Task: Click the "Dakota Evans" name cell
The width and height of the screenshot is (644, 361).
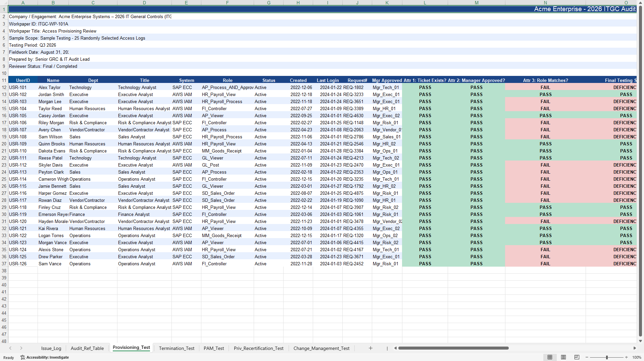Action: [x=53, y=151]
